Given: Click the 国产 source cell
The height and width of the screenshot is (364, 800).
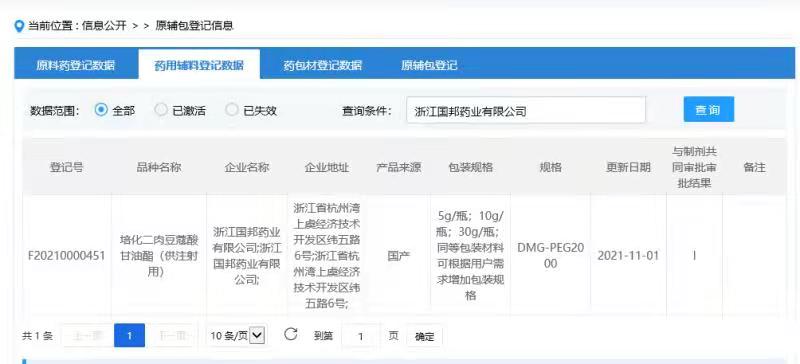Looking at the screenshot, I should point(398,255).
